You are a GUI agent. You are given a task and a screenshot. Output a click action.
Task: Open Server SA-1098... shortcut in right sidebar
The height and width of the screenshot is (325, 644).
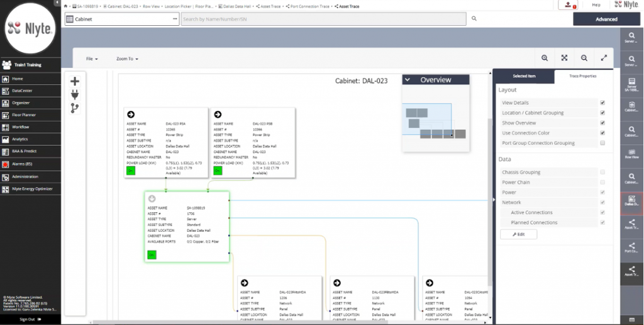point(631,86)
